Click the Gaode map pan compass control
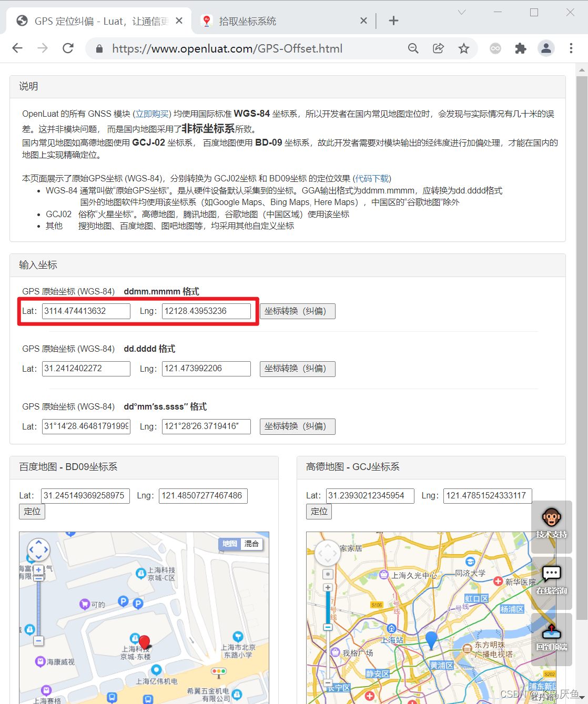Screen dimensions: 588x704 tap(328, 553)
